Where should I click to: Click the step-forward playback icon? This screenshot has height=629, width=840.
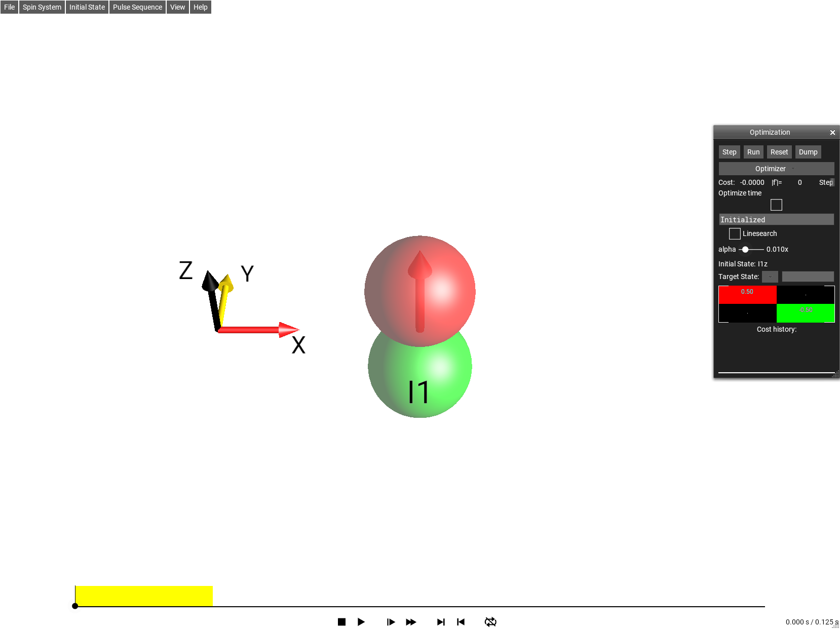391,622
